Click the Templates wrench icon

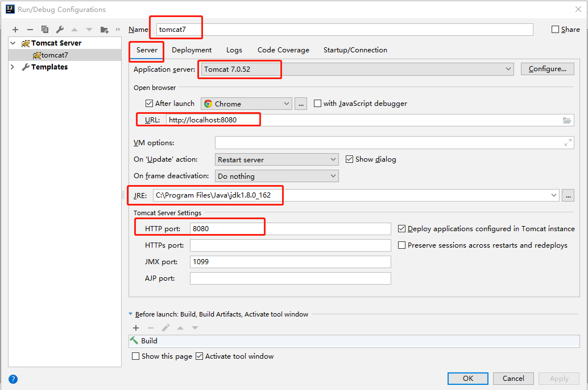coord(26,67)
